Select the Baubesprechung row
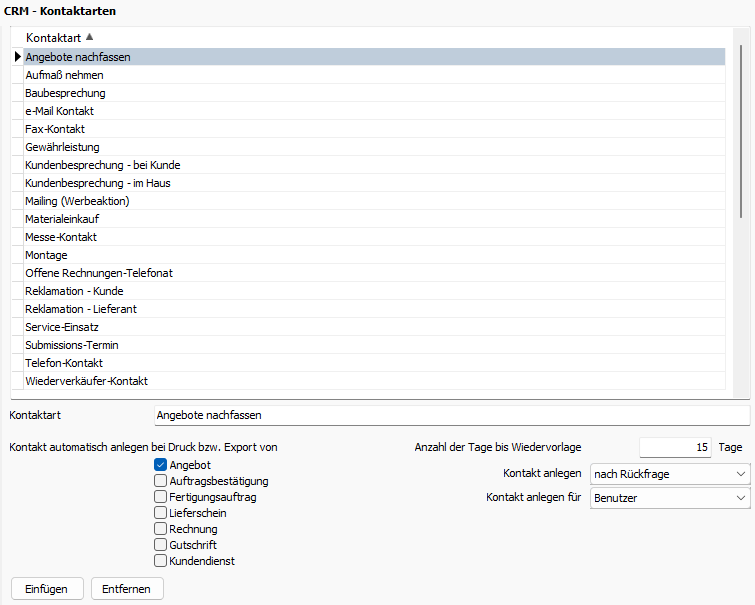The width and height of the screenshot is (755, 605). (65, 93)
